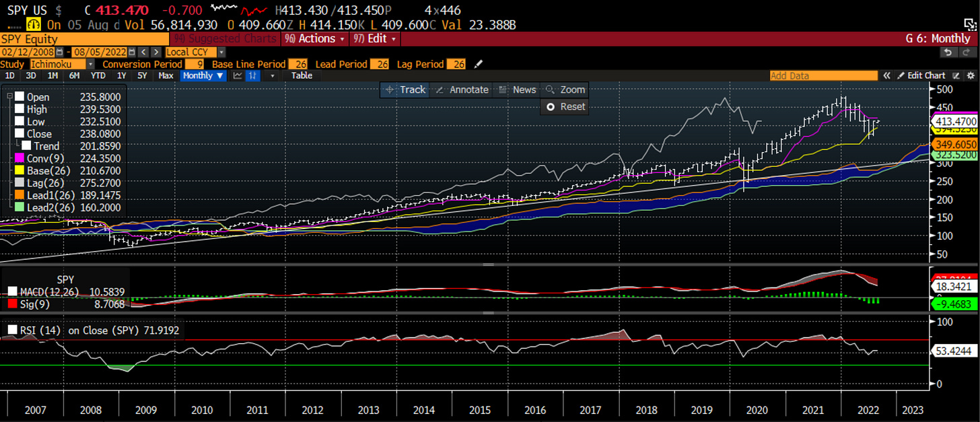Click the 413.4700 last price label
980x422 pixels.
coord(953,122)
